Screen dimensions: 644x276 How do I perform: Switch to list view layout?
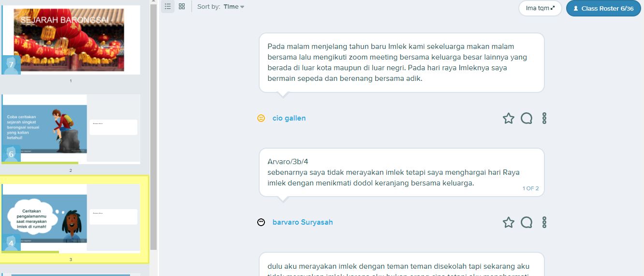coord(168,6)
